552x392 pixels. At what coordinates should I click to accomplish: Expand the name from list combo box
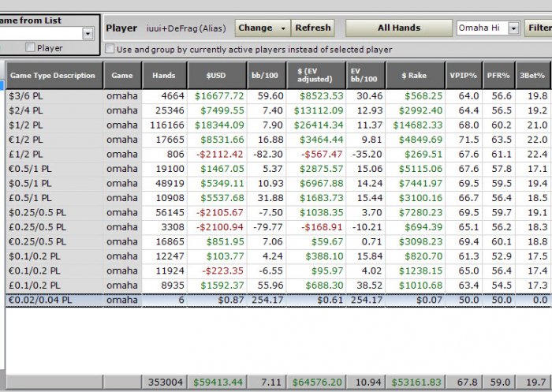pyautogui.click(x=88, y=33)
